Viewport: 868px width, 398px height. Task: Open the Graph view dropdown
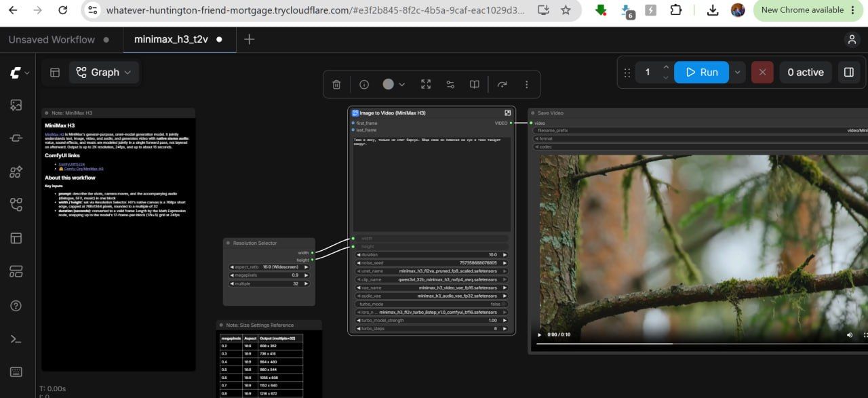104,73
